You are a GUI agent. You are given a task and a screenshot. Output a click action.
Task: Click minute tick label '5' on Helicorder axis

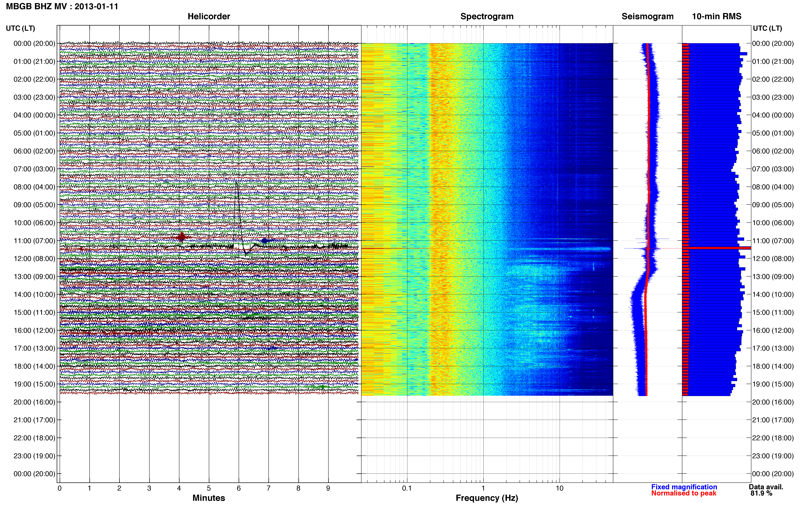209,488
